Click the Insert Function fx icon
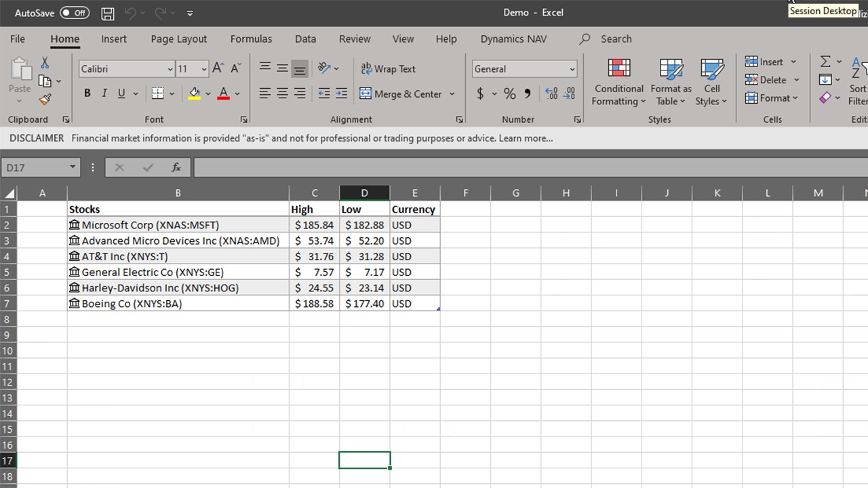 click(x=176, y=167)
